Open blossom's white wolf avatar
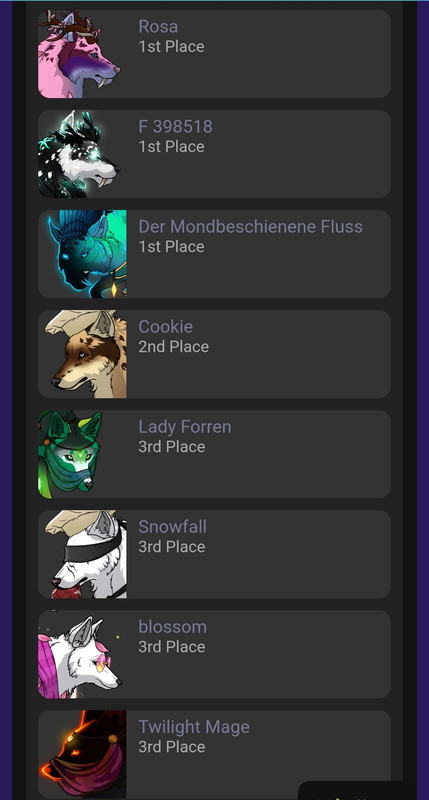Viewport: 429px width, 800px height. [x=82, y=654]
